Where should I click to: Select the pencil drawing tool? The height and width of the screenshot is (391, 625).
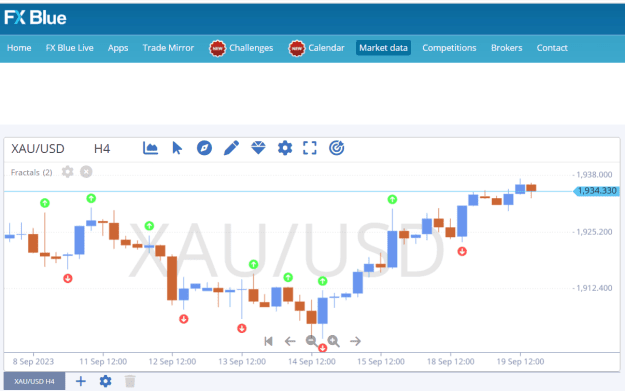click(x=231, y=148)
